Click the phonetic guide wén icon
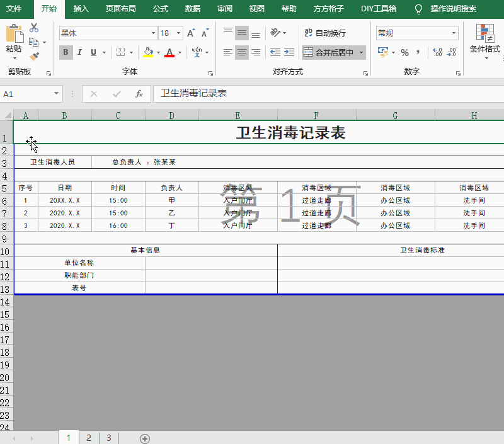504x444 pixels. point(197,52)
